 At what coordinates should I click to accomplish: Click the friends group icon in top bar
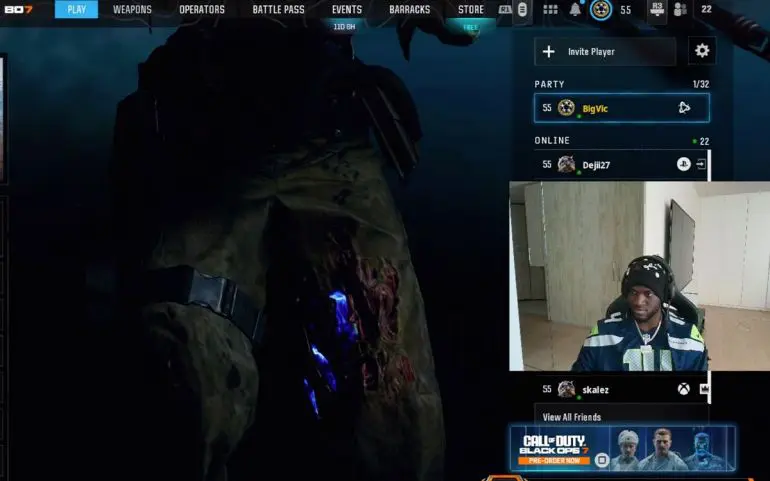[x=681, y=10]
